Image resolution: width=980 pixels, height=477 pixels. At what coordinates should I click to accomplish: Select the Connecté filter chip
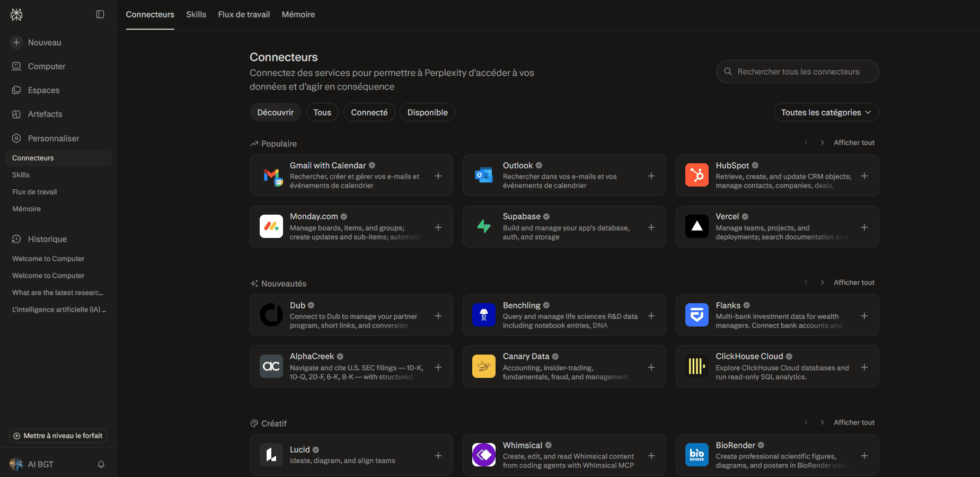click(x=369, y=112)
